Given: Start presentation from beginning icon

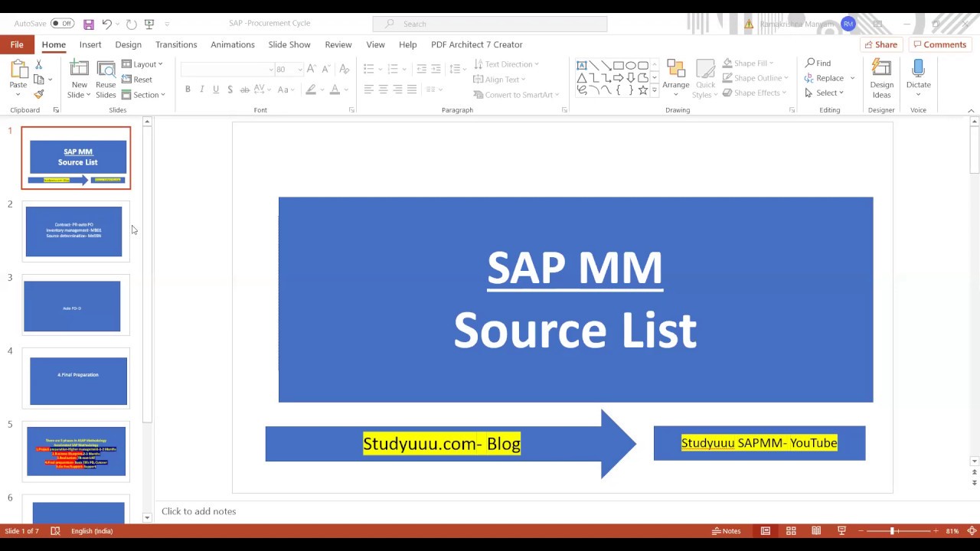Looking at the screenshot, I should click(149, 24).
